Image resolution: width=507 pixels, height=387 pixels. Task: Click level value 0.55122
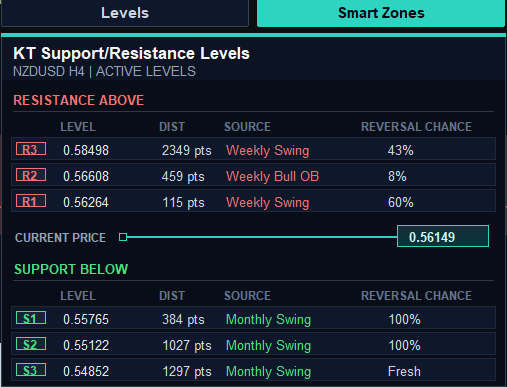click(86, 345)
